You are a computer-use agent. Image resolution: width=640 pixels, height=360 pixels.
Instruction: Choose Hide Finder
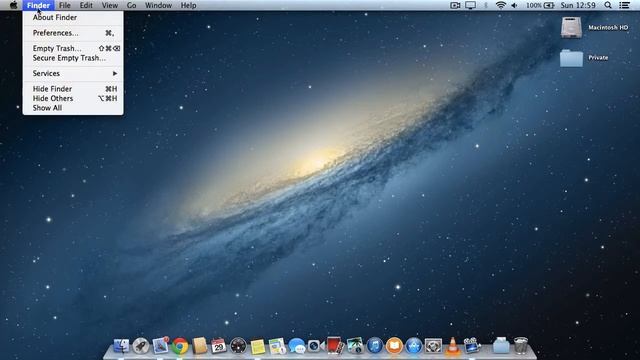[73, 89]
